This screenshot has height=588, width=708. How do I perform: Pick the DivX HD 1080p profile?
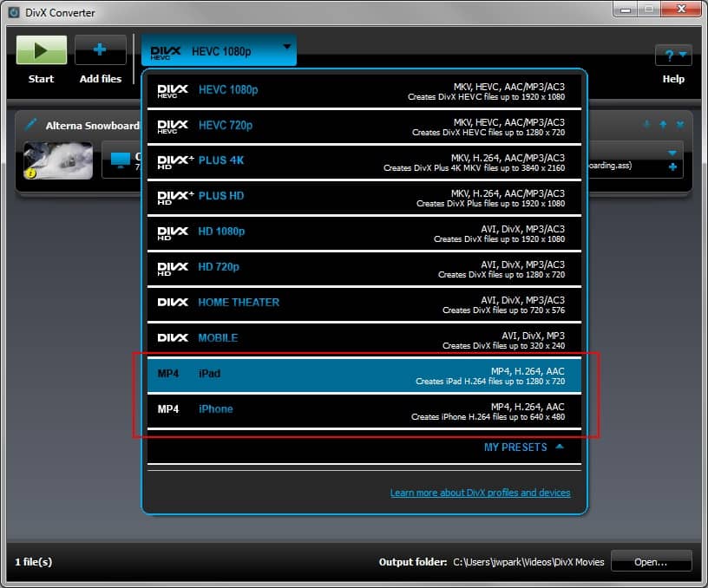pos(364,234)
